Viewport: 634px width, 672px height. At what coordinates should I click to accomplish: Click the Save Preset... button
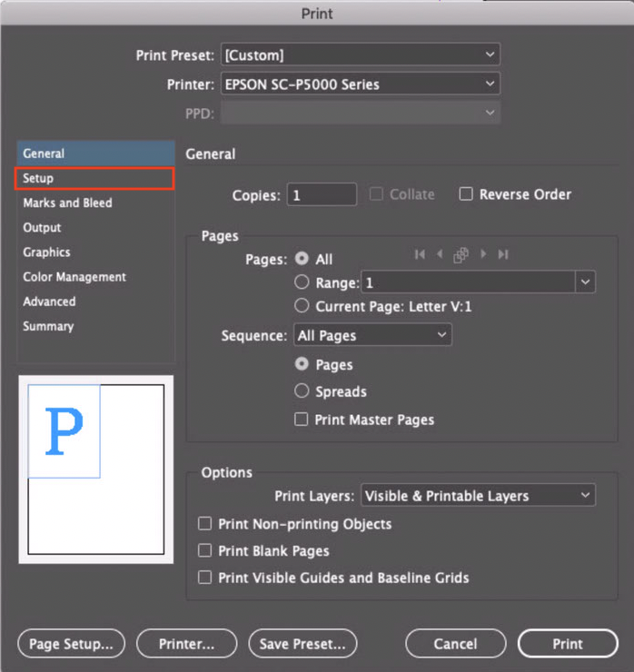tap(302, 643)
